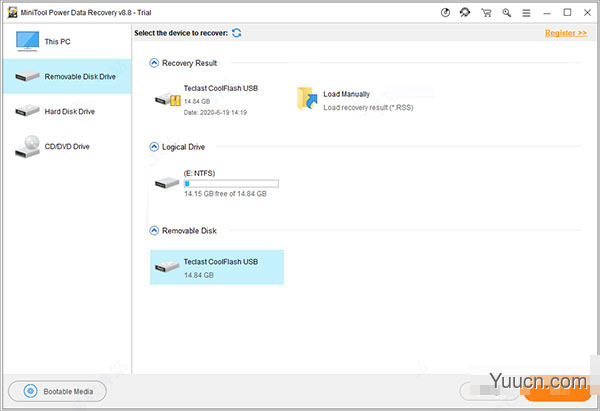This screenshot has height=411, width=600.
Task: Click the CD/DVD Drive disc icon
Action: (27, 147)
